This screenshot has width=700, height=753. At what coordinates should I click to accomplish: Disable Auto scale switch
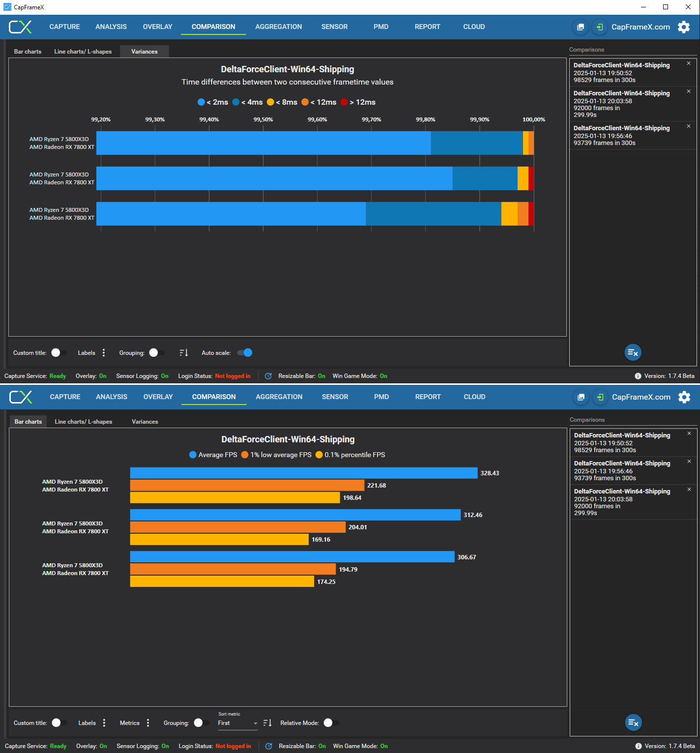point(245,353)
